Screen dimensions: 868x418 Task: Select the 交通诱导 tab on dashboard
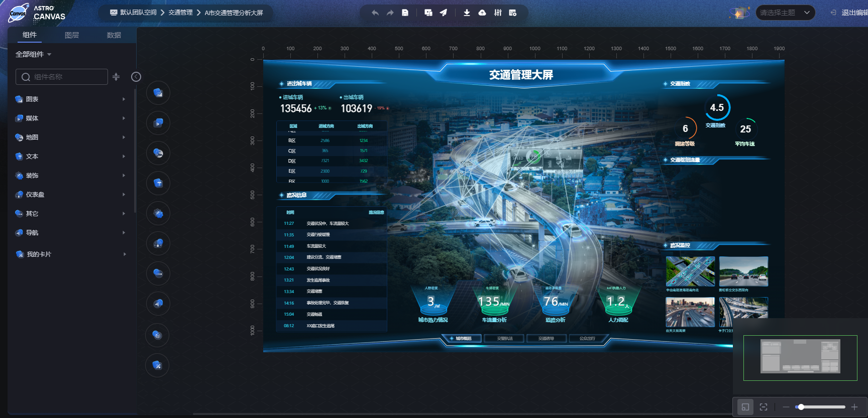[546, 339]
